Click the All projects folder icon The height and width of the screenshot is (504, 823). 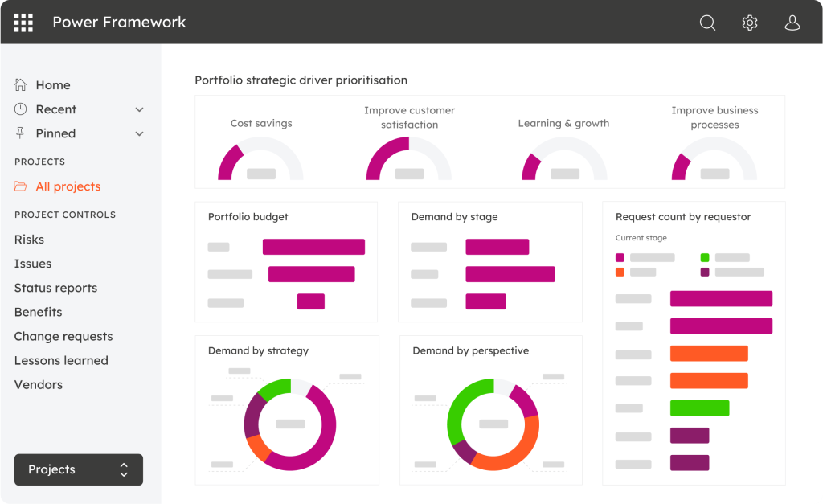tap(21, 186)
